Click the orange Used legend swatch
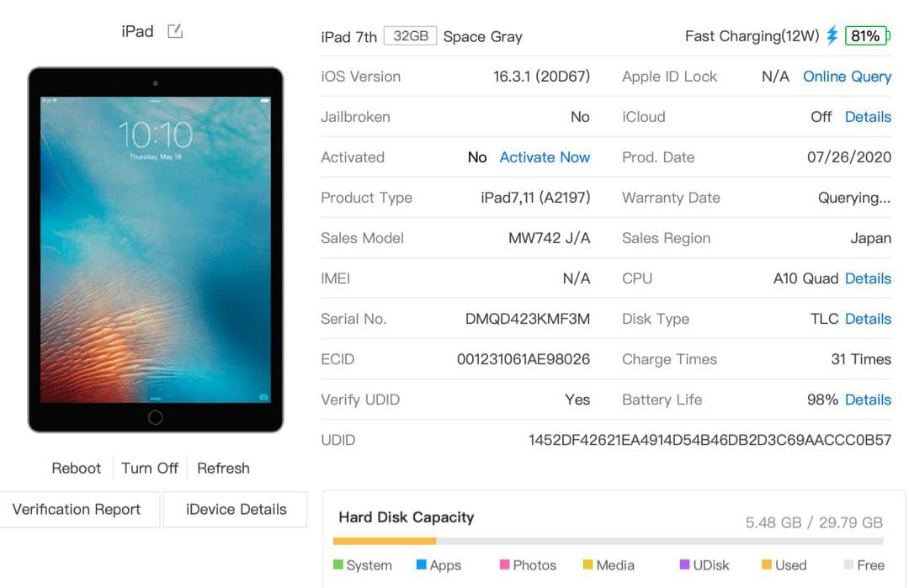The image size is (909, 588). [x=767, y=564]
